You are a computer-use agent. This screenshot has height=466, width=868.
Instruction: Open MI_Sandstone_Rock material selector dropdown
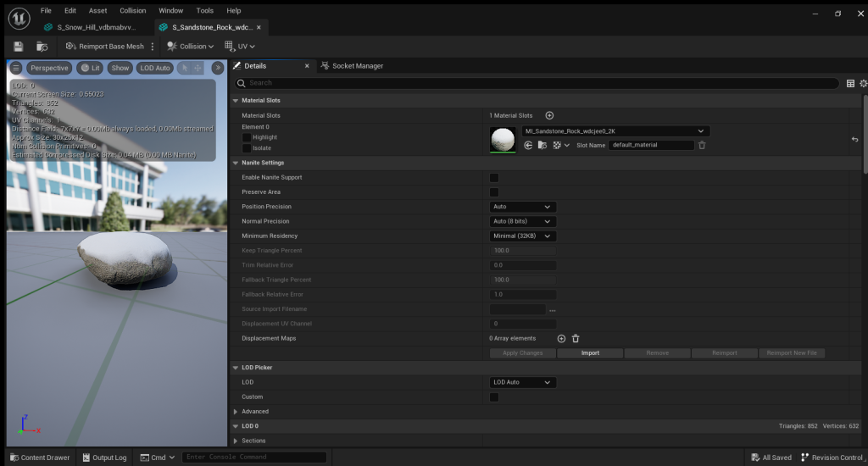click(615, 131)
